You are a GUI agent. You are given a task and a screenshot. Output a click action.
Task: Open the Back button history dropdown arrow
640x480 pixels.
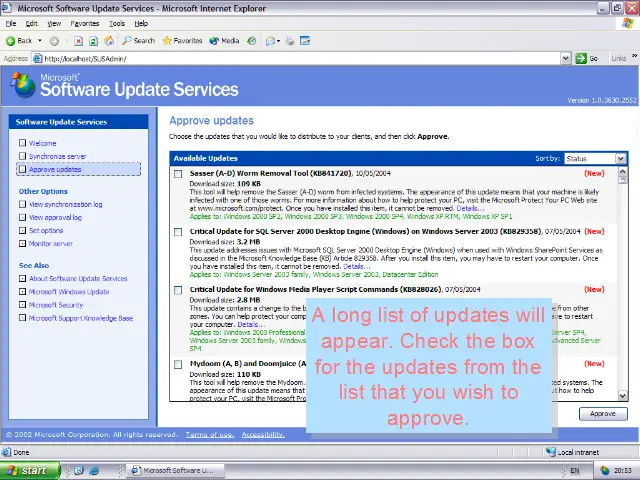click(x=40, y=41)
